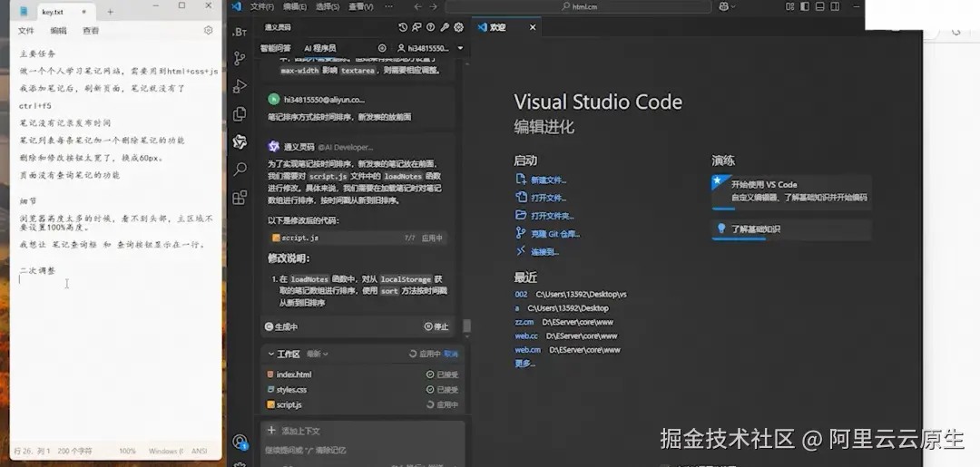Open the Copilot icon in title bar

(x=724, y=6)
